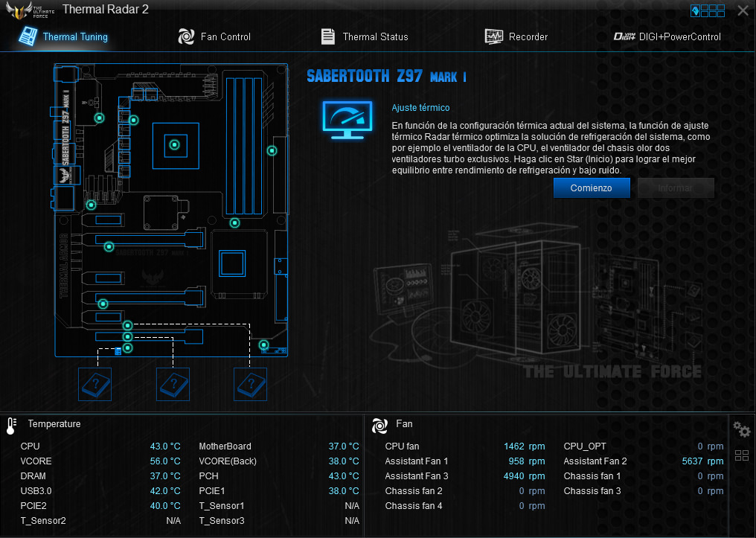Viewport: 756px width, 538px height.
Task: Click the greyed-out Informar button
Action: pos(676,188)
